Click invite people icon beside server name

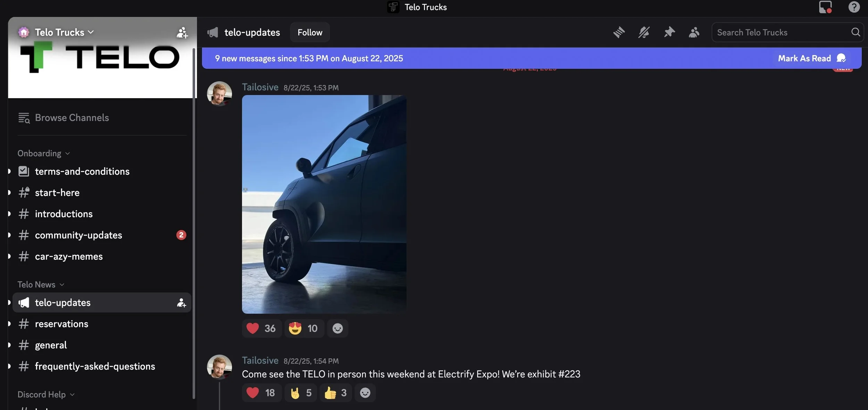[182, 33]
